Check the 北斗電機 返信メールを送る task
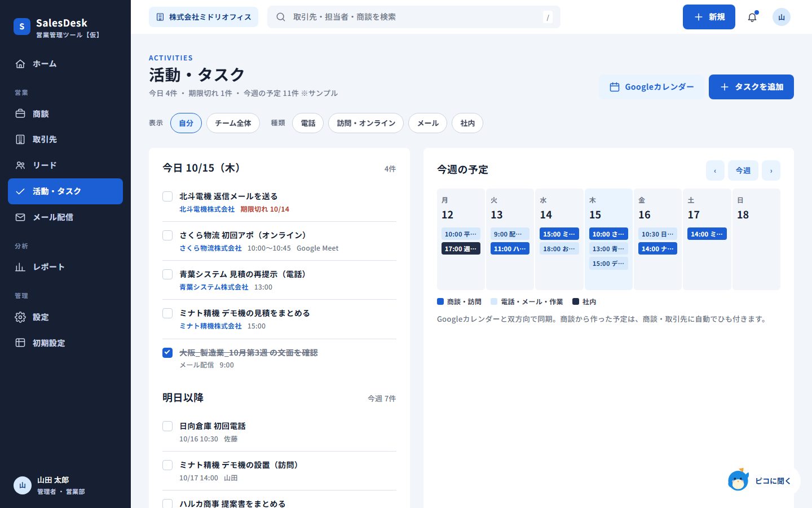Image resolution: width=812 pixels, height=508 pixels. point(167,196)
